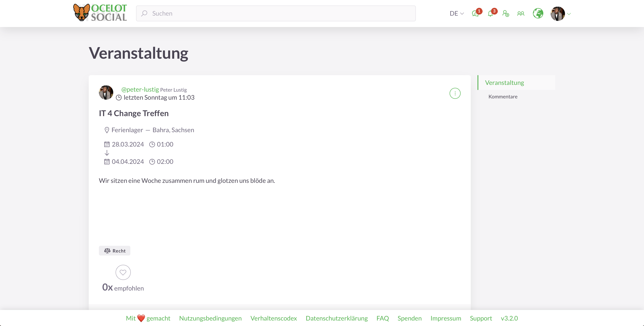Select the Kommentare sidebar item
Image resolution: width=644 pixels, height=326 pixels.
503,97
